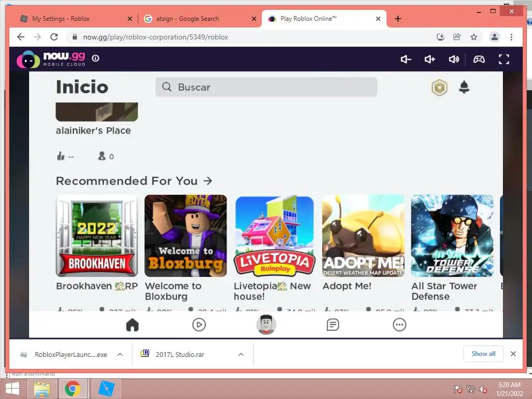Enter fullscreen mode via corner brackets icon

click(x=504, y=59)
